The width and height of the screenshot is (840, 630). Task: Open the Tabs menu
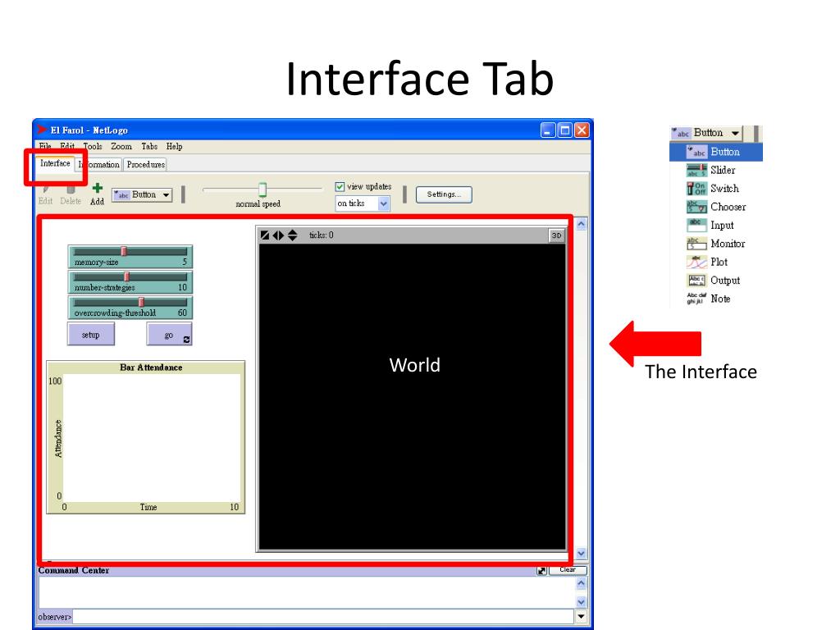(149, 146)
